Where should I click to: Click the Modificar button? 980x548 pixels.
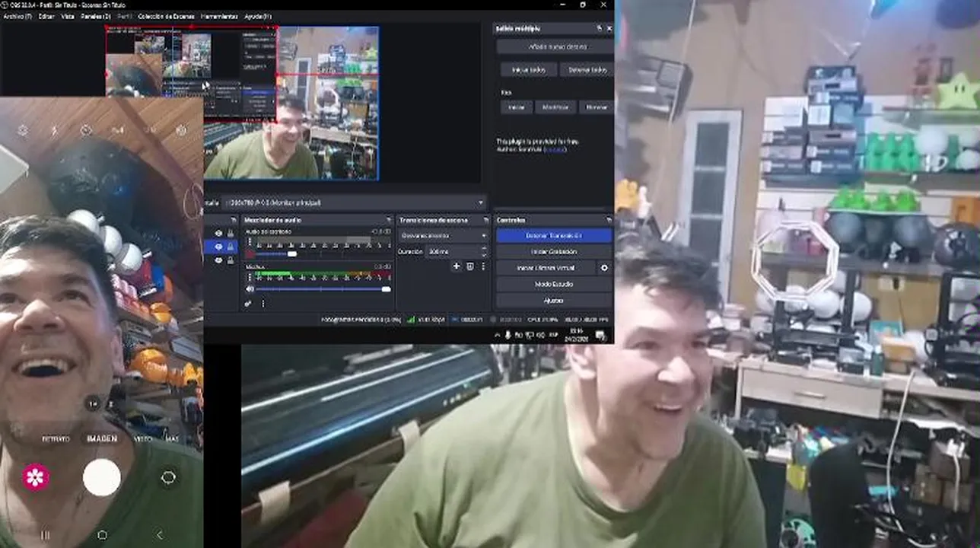coord(555,107)
